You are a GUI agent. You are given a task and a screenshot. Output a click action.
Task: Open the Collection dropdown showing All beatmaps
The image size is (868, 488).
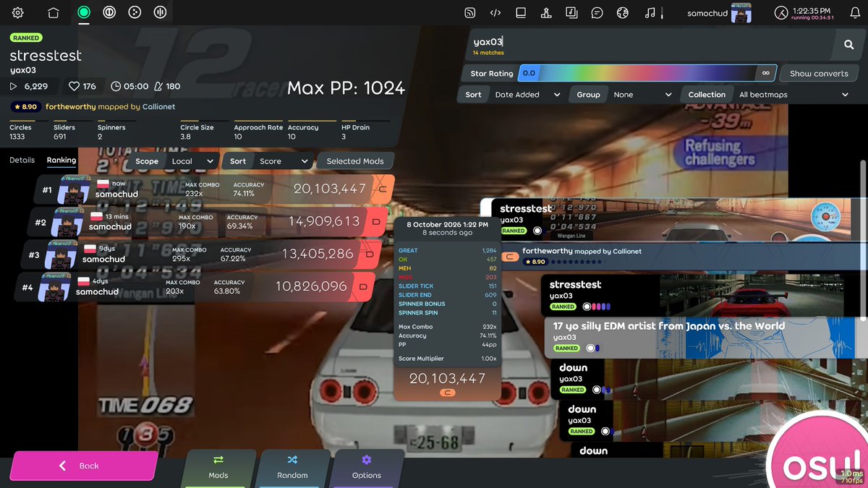(793, 95)
